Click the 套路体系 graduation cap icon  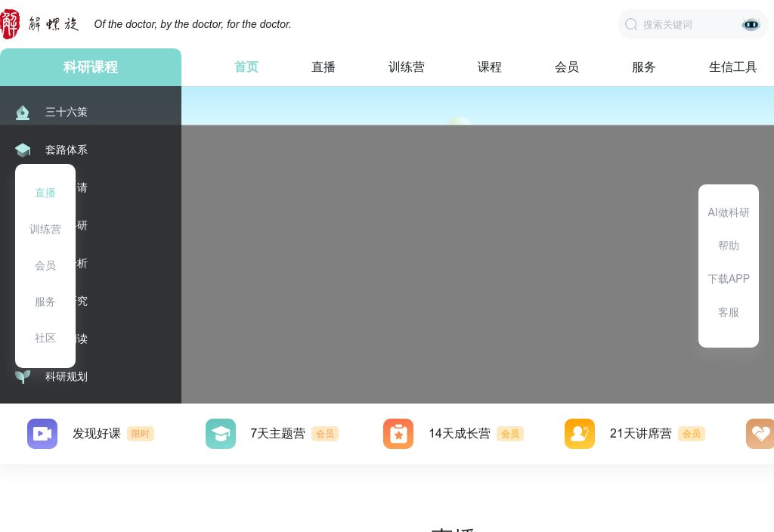(23, 150)
